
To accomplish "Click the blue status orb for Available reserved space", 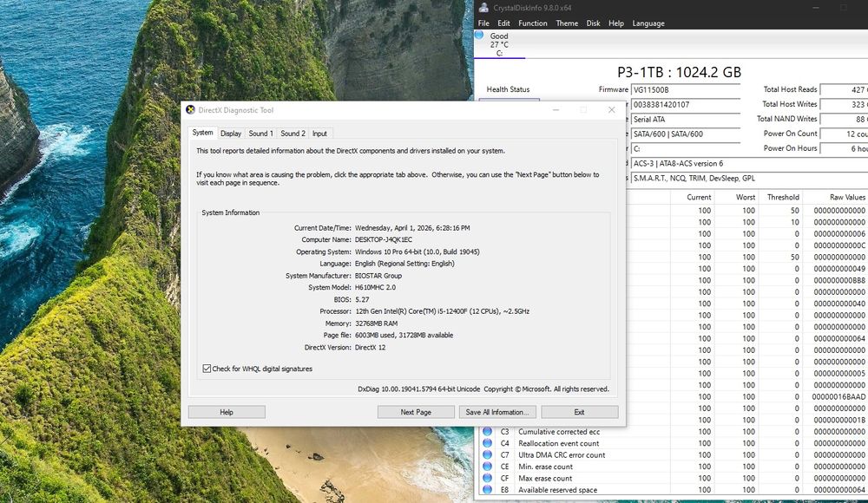I will [487, 490].
